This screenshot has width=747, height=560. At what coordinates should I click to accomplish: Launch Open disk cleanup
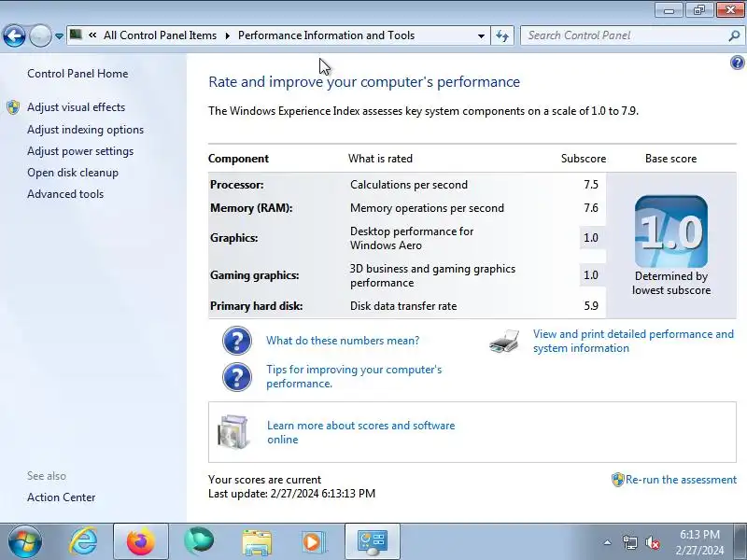point(73,173)
